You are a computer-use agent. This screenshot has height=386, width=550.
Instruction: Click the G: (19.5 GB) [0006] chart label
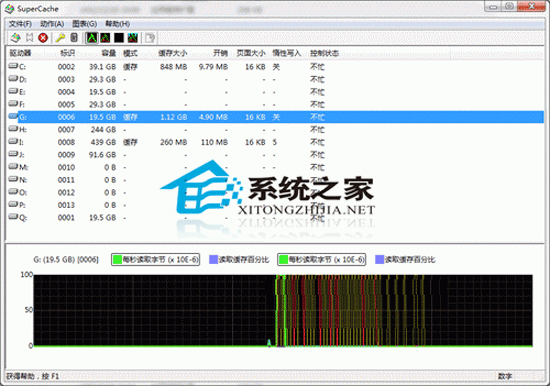(66, 259)
